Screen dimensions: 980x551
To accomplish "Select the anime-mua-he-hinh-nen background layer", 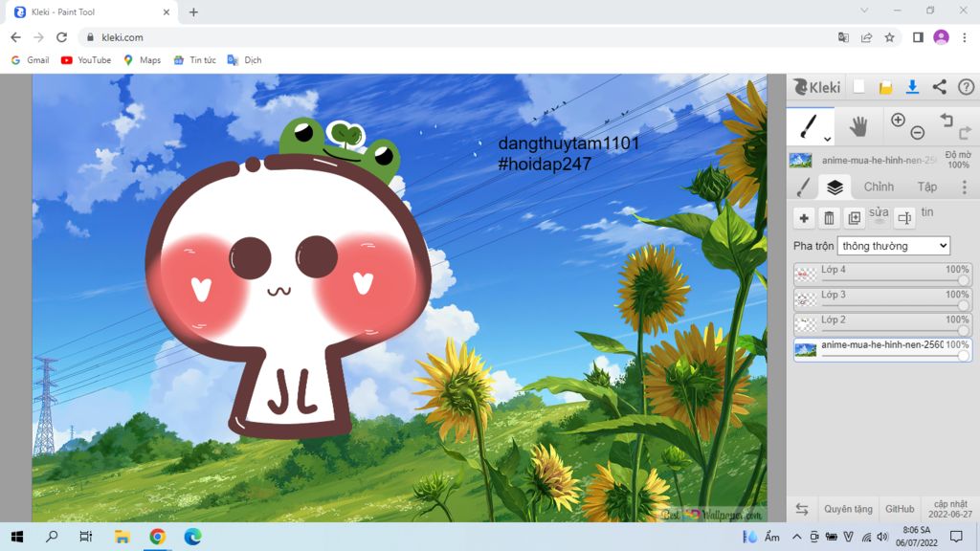I will [x=882, y=350].
